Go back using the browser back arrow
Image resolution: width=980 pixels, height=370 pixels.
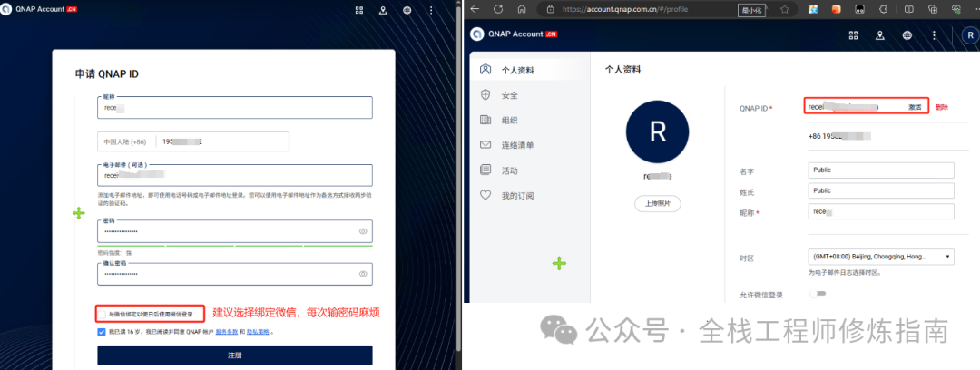click(x=475, y=9)
